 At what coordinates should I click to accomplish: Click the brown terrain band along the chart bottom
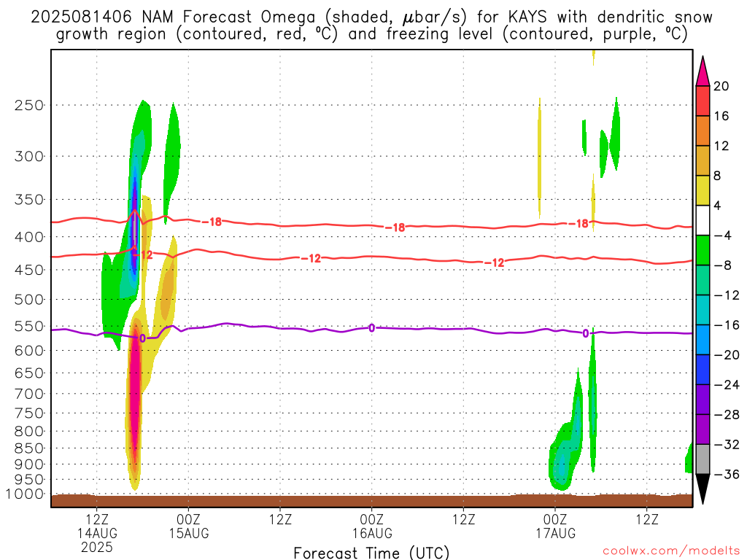pos(371,500)
